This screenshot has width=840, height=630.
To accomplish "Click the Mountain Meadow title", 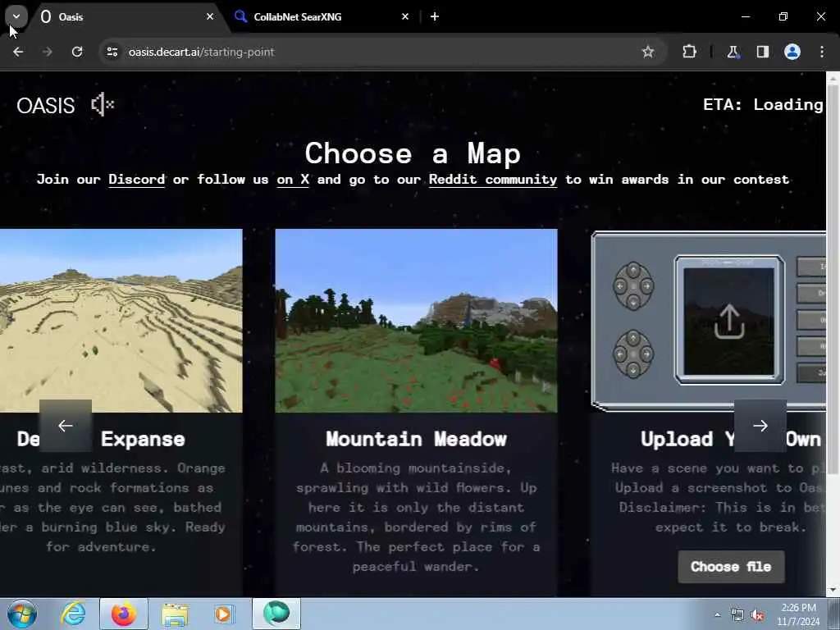I will (416, 440).
